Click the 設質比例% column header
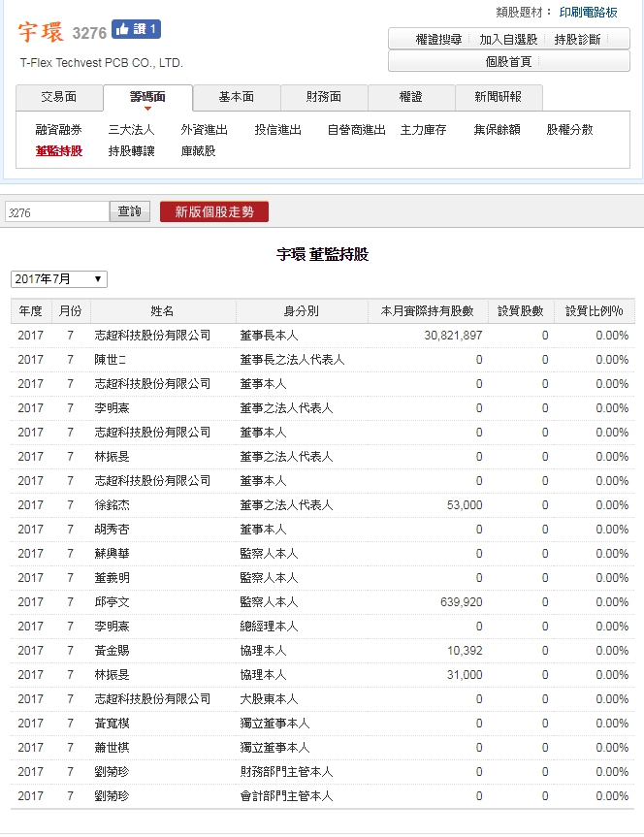644x837 pixels. (595, 311)
